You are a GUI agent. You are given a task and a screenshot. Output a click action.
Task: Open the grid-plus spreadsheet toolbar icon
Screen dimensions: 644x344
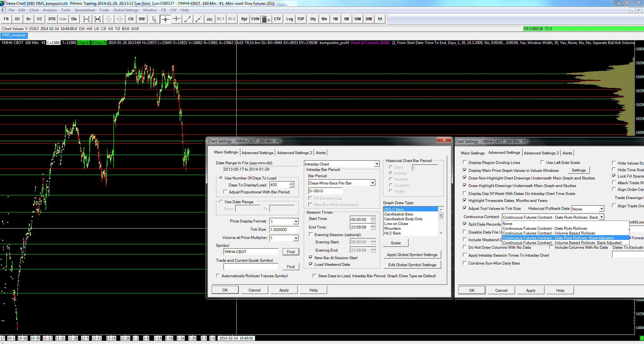click(266, 19)
